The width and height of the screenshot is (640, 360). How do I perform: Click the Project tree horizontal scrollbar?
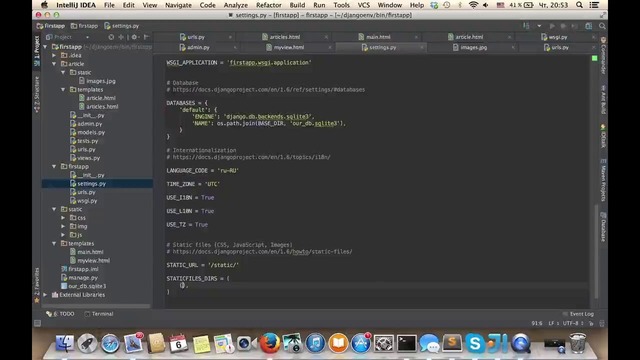tap(96, 306)
